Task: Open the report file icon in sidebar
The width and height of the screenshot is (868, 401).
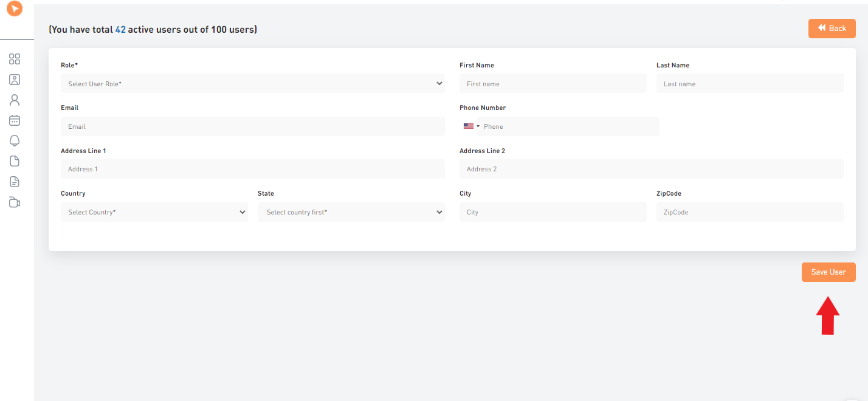Action: coord(15,181)
